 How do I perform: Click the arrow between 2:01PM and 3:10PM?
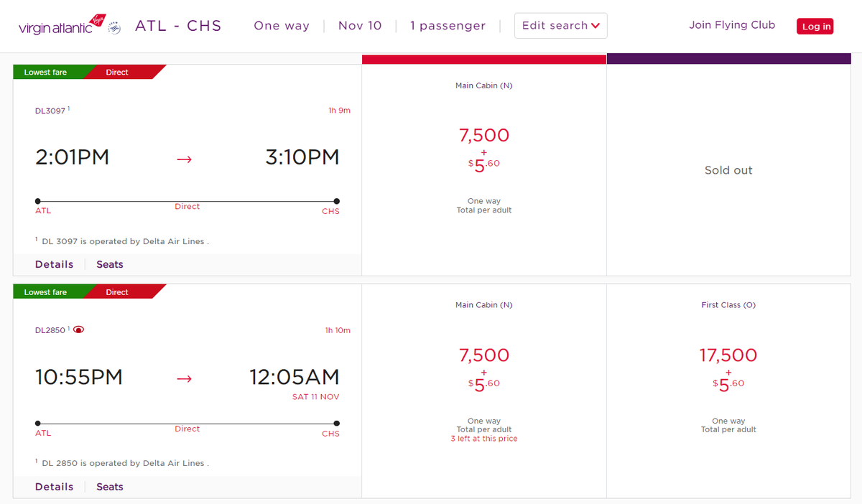click(x=184, y=159)
